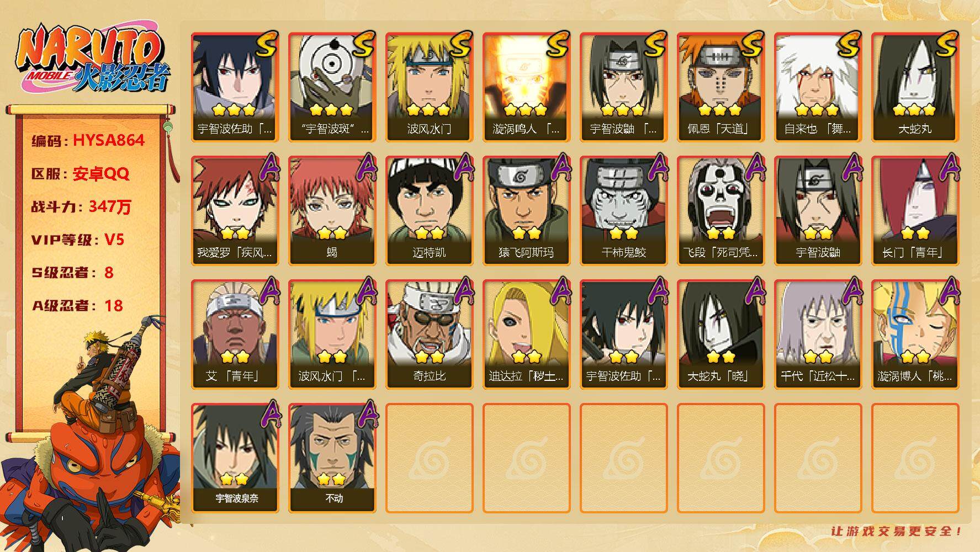
Task: Open the 艾「青年」 ninja card
Action: (x=235, y=335)
